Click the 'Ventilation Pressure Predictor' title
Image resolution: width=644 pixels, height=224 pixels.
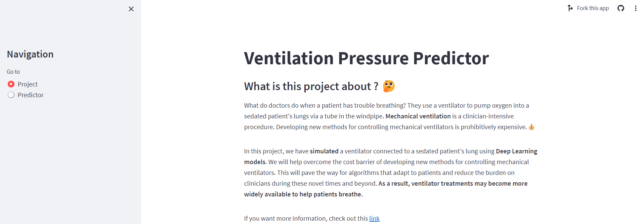(366, 58)
